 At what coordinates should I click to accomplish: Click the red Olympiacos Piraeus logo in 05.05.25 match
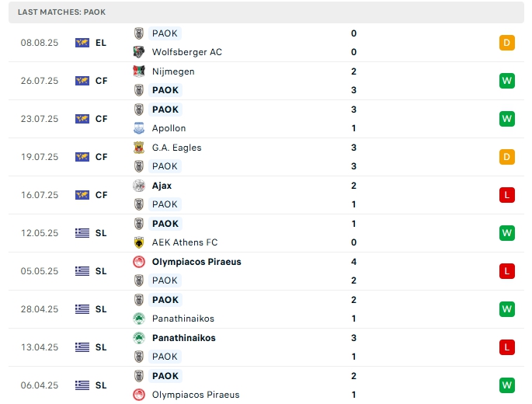(x=139, y=262)
